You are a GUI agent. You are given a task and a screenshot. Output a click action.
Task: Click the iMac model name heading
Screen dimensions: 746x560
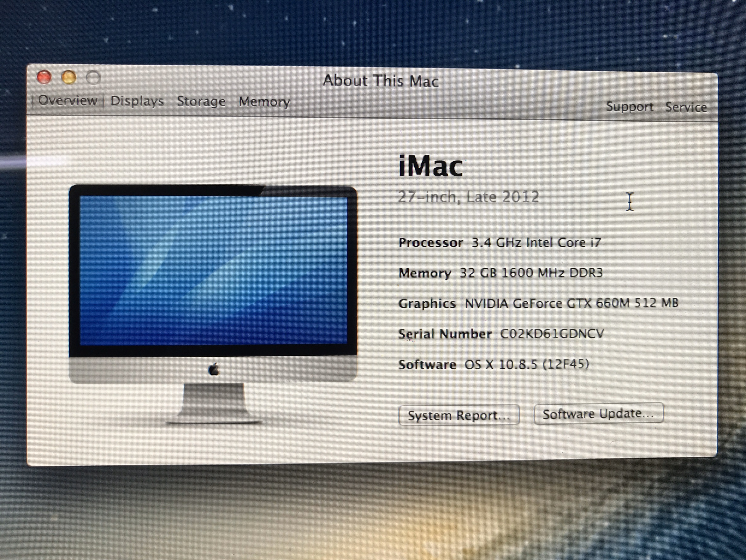[x=431, y=166]
